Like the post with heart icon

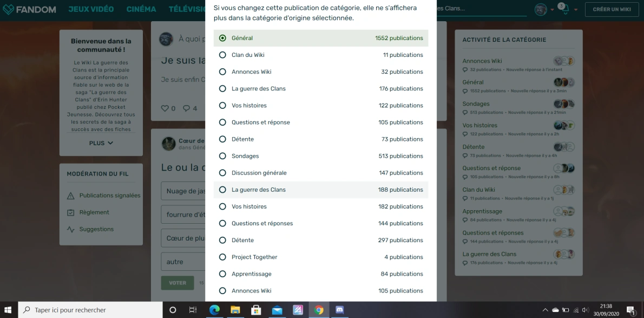coord(165,108)
